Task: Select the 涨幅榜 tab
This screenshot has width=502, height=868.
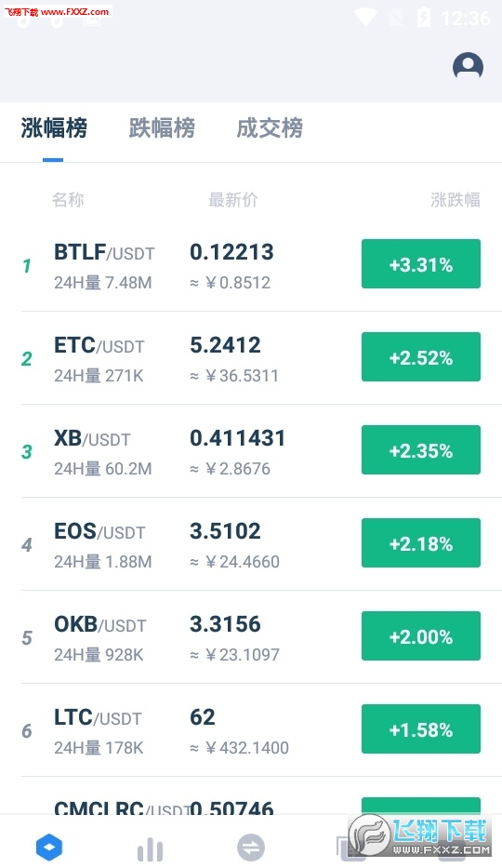Action: coord(54,127)
